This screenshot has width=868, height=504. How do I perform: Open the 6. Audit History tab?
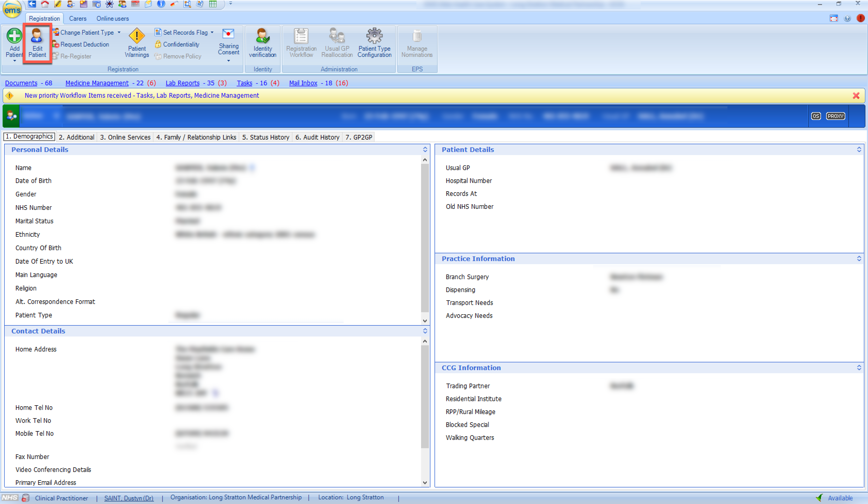point(317,137)
